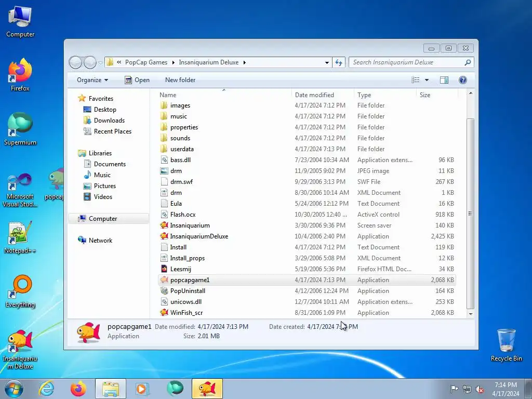The width and height of the screenshot is (532, 399).
Task: Select the PopUninstall application file
Action: [188, 291]
